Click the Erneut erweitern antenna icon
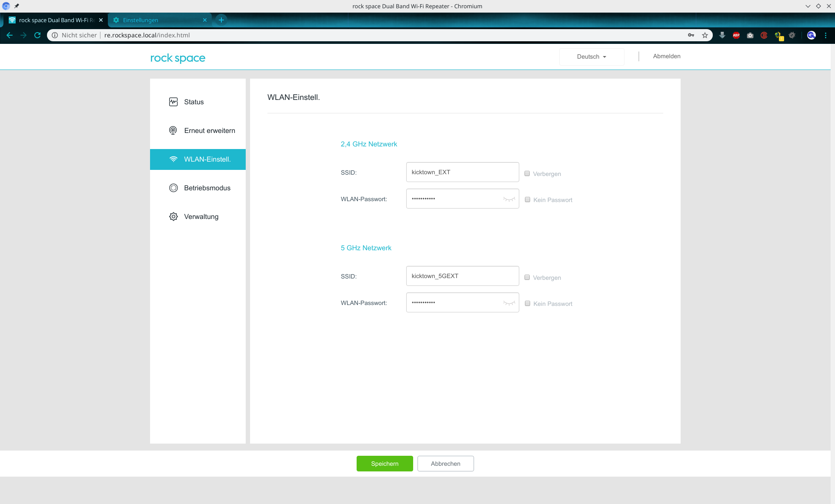The height and width of the screenshot is (504, 835). point(173,131)
